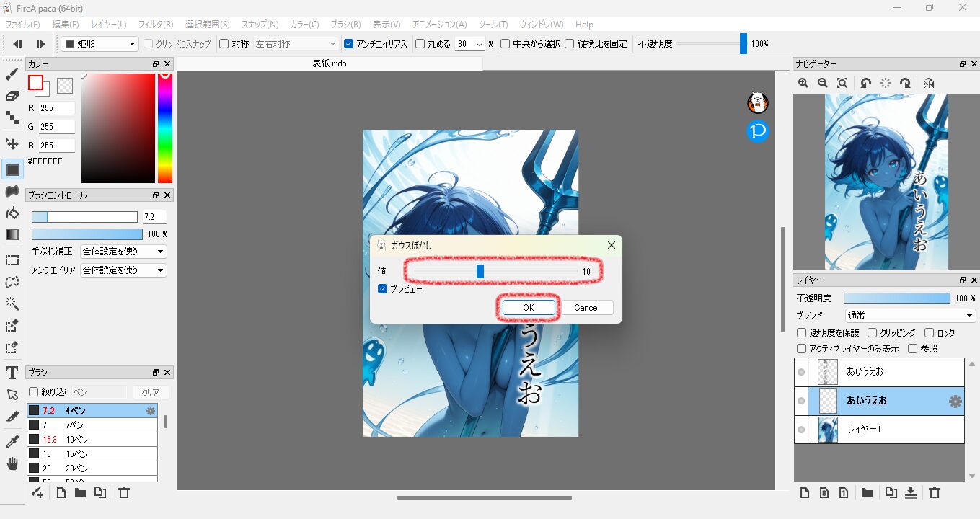Select the Eraser tool
980x519 pixels.
pyautogui.click(x=12, y=95)
